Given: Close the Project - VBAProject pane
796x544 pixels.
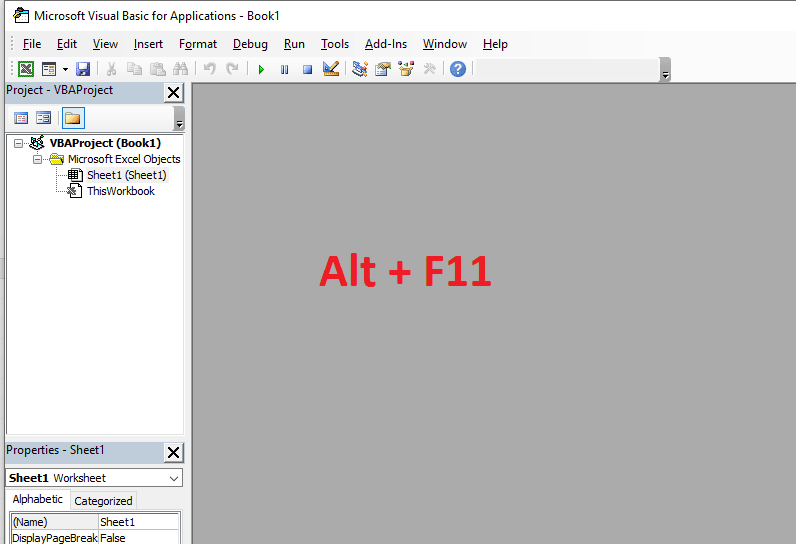Looking at the screenshot, I should pos(174,93).
